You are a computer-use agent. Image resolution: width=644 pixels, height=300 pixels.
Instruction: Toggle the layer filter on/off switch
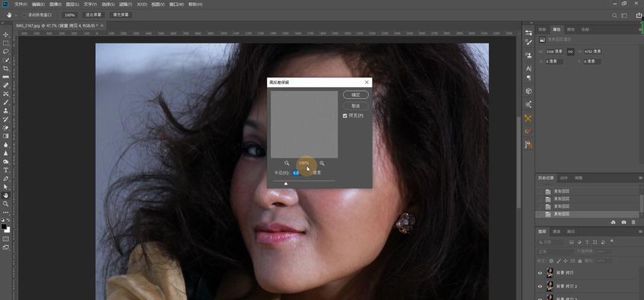pyautogui.click(x=612, y=241)
